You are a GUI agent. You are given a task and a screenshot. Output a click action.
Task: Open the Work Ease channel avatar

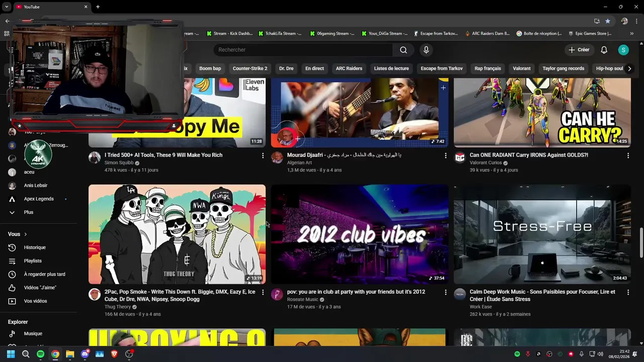[460, 295]
